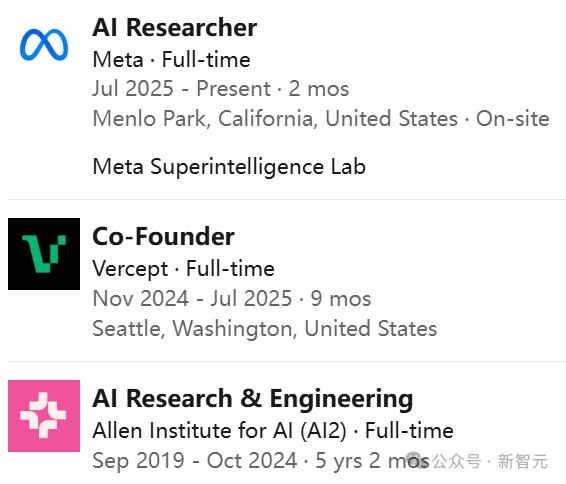Image resolution: width=566 pixels, height=484 pixels.
Task: Open the AI Researcher job title
Action: click(x=175, y=27)
